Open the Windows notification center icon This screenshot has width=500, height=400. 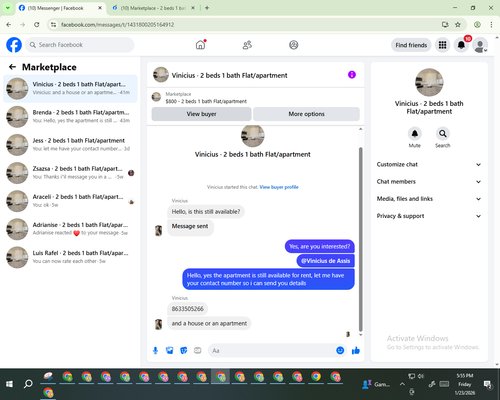(488, 384)
